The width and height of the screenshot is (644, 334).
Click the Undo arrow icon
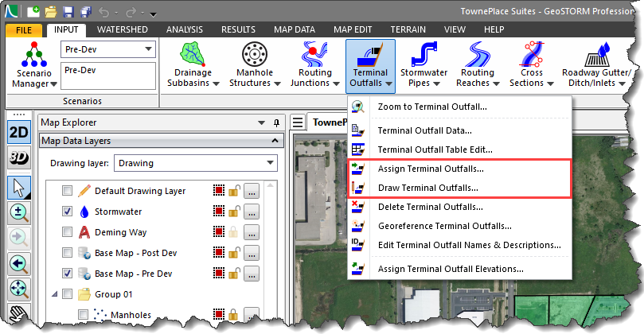103,13
